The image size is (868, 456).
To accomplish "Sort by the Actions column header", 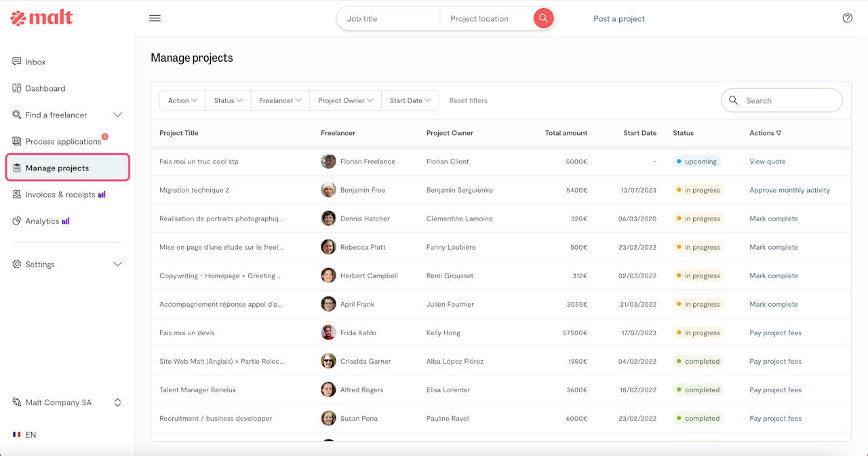I will [x=765, y=133].
